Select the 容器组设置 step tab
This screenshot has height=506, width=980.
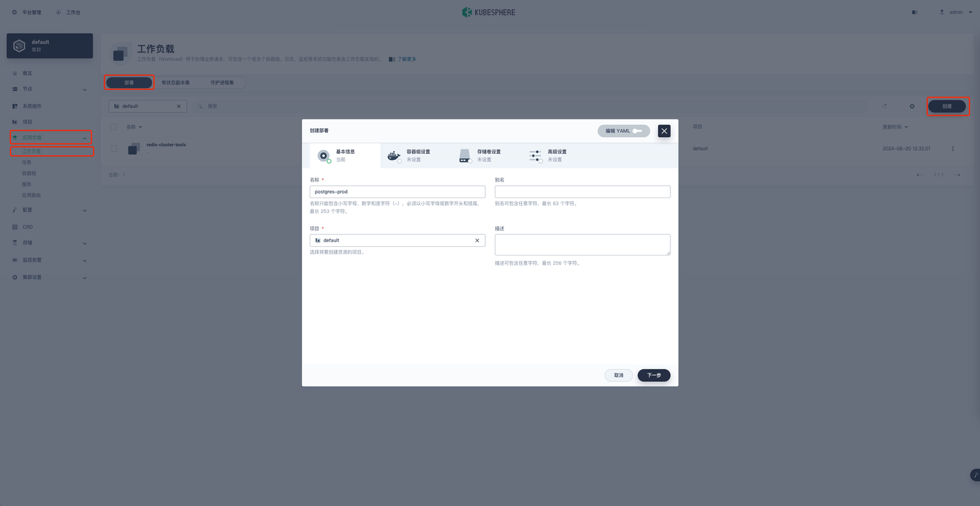[416, 156]
